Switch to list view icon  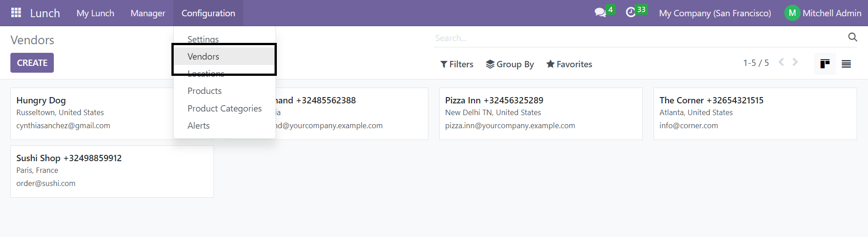[846, 64]
